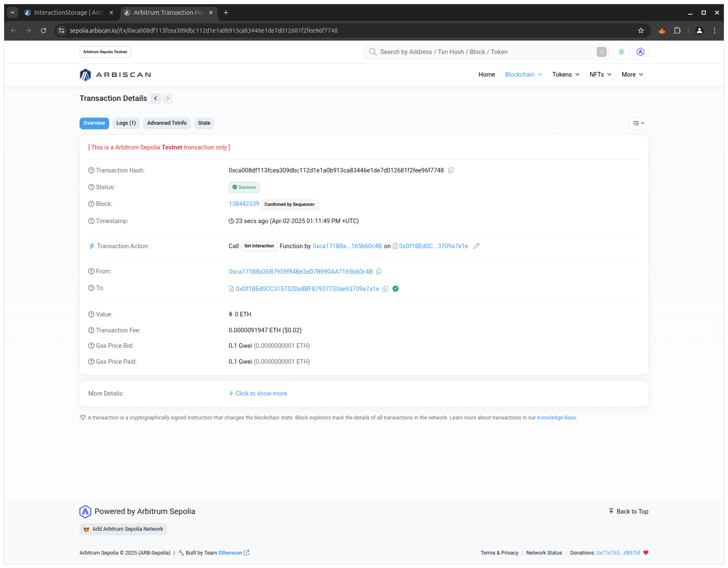728x568 pixels.
Task: Expand Click to show more details
Action: 258,393
